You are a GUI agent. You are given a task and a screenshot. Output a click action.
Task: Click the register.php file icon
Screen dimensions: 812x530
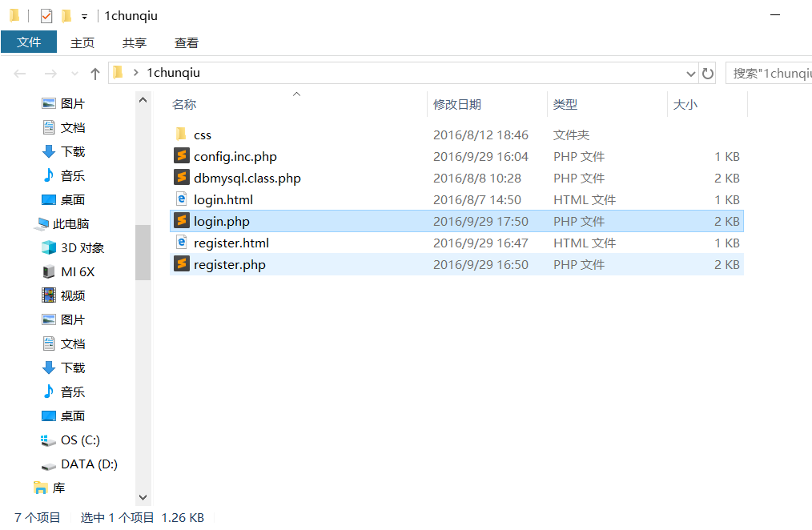pos(181,264)
